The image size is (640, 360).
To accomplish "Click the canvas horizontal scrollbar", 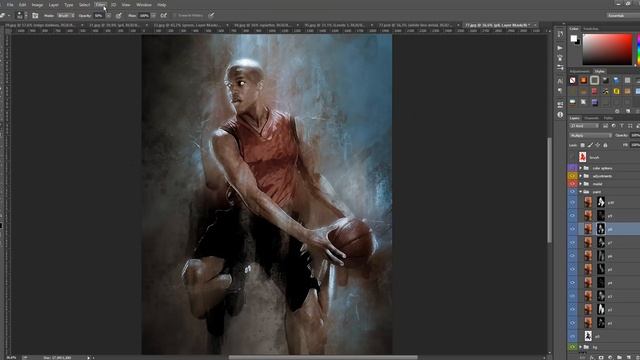I will [x=322, y=357].
